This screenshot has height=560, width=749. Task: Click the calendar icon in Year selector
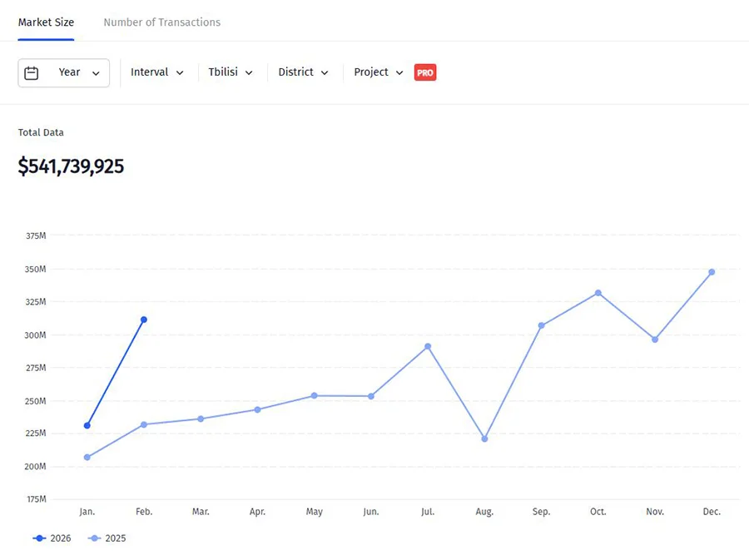click(x=32, y=73)
